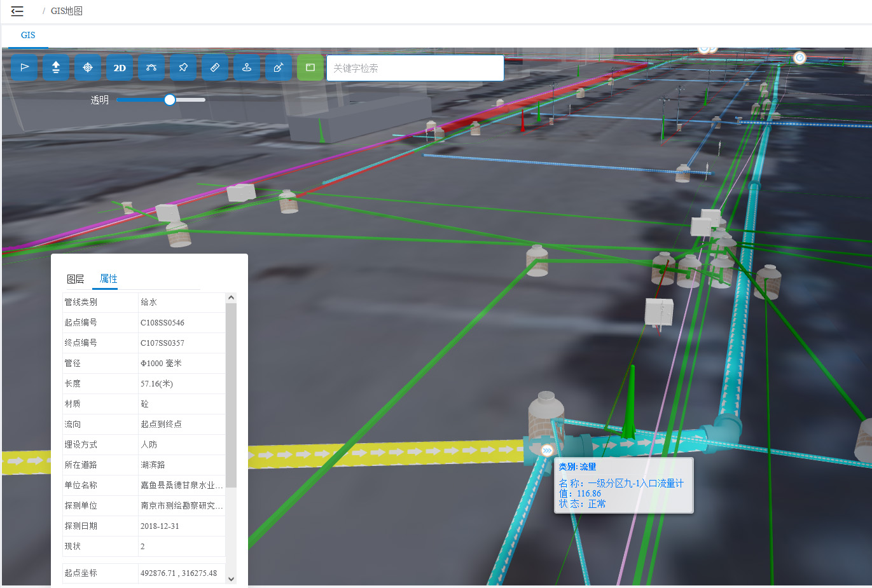Click the flag icon toolbar button
The width and height of the screenshot is (872, 588).
pos(25,67)
